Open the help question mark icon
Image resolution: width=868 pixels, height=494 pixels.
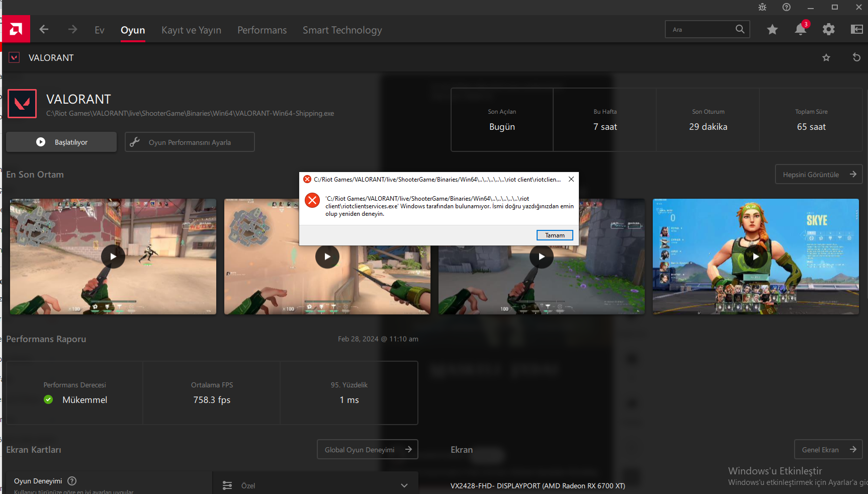point(787,7)
